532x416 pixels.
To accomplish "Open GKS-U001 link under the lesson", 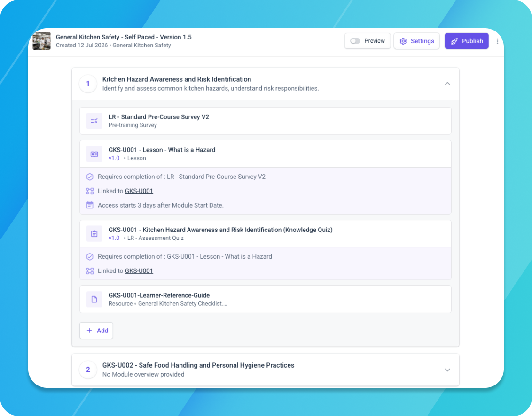I will (x=139, y=191).
